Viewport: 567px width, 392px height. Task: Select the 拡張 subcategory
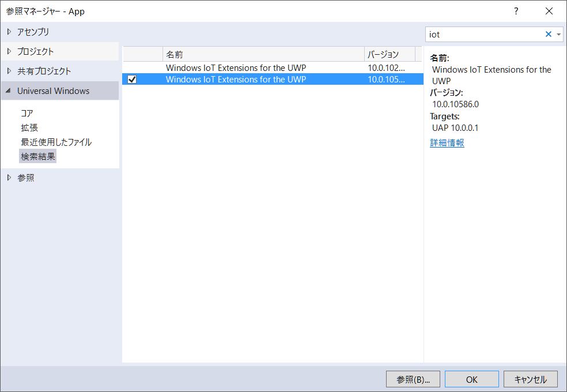click(x=29, y=127)
